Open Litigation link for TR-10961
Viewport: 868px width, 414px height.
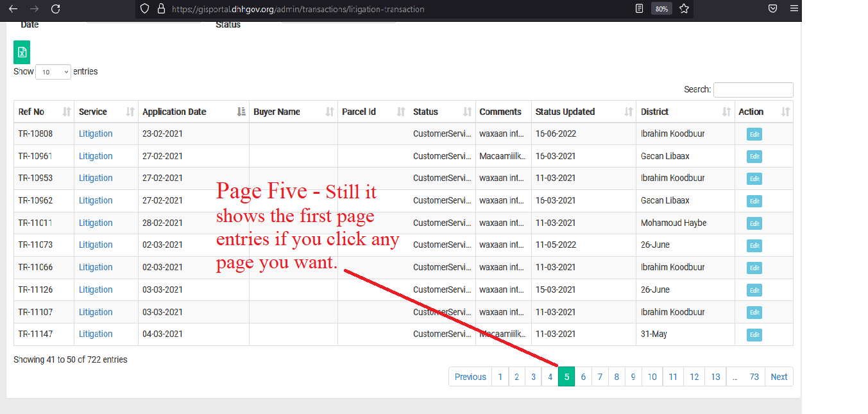[96, 156]
